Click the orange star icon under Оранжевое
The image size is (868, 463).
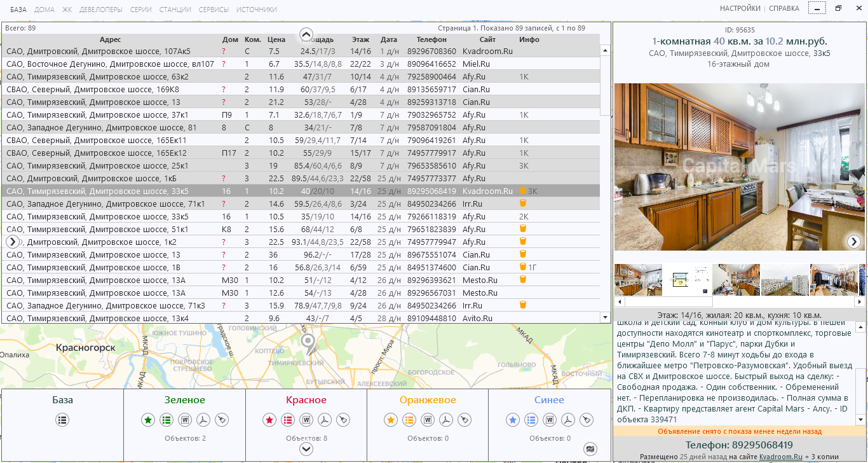pyautogui.click(x=391, y=420)
